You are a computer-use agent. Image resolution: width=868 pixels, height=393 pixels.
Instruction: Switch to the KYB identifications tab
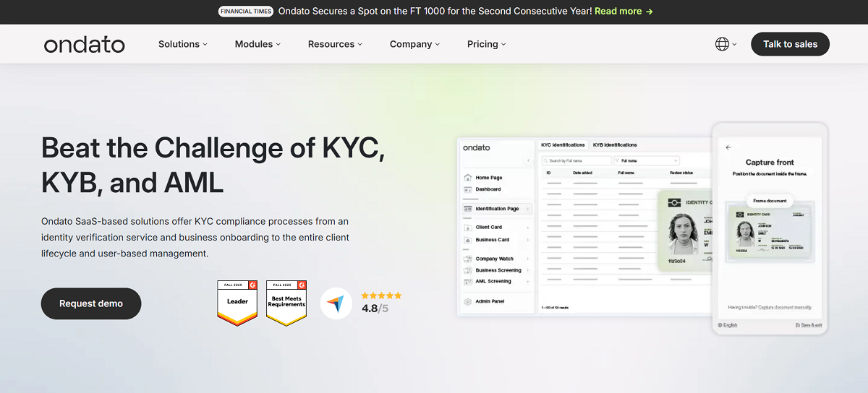(x=615, y=145)
